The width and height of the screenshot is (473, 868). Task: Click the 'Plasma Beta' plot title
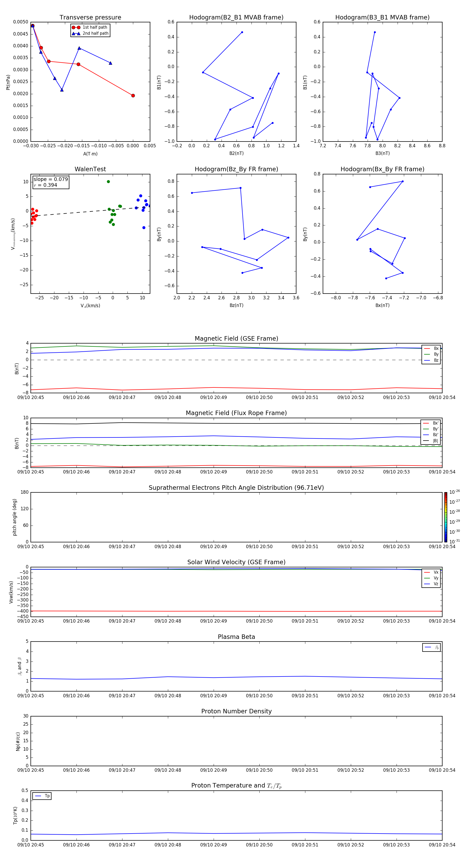[x=236, y=637]
